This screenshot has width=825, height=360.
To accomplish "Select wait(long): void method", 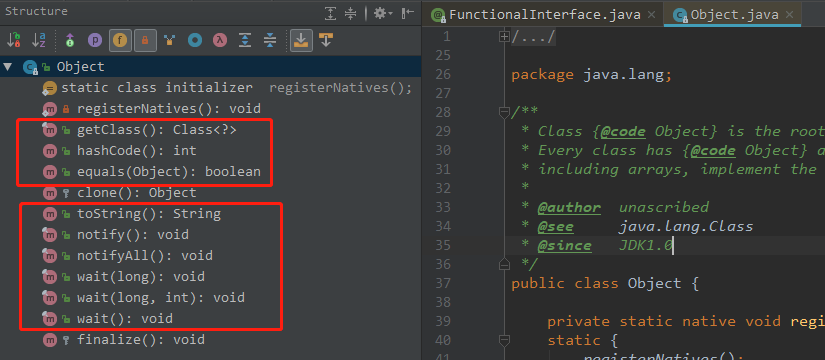I will tap(210, 277).
